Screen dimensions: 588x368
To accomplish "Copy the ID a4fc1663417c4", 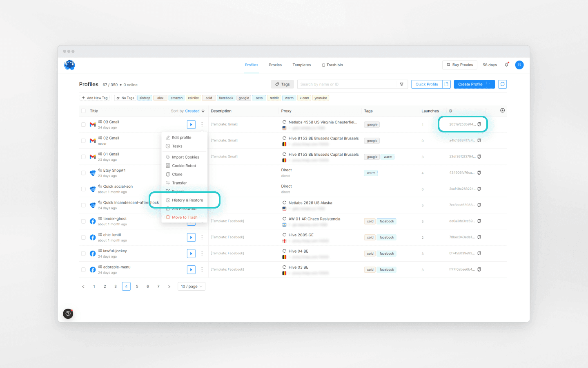I will (479, 140).
